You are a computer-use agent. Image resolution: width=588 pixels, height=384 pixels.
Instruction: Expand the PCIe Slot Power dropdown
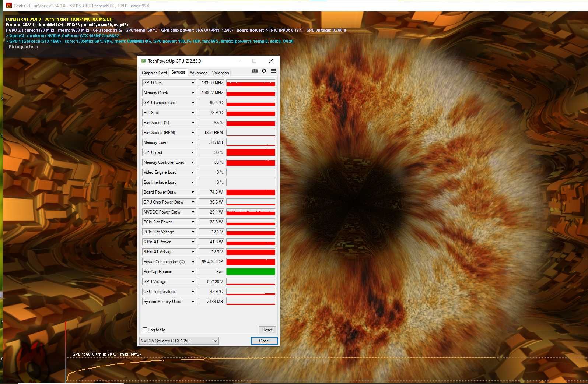point(193,222)
